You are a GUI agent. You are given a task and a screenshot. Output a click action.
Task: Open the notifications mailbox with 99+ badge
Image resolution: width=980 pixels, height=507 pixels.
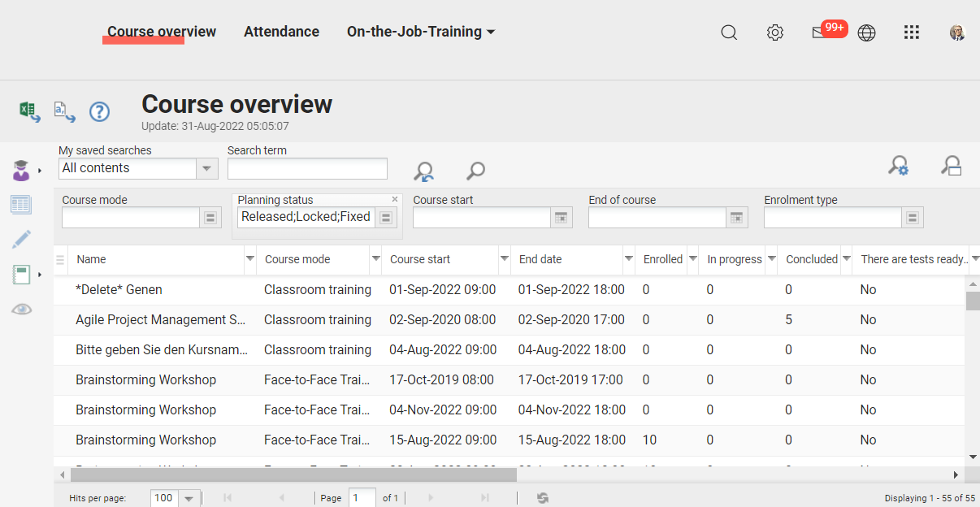823,32
